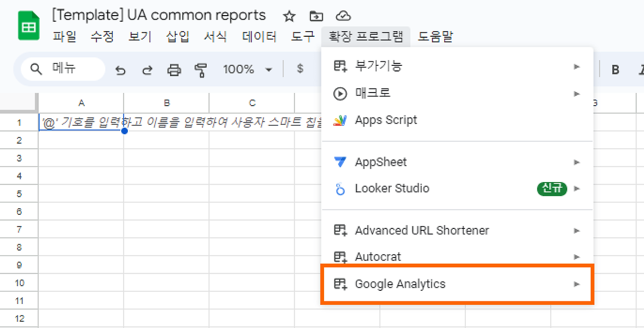The image size is (644, 328).
Task: Select row 10 header
Action: [19, 283]
